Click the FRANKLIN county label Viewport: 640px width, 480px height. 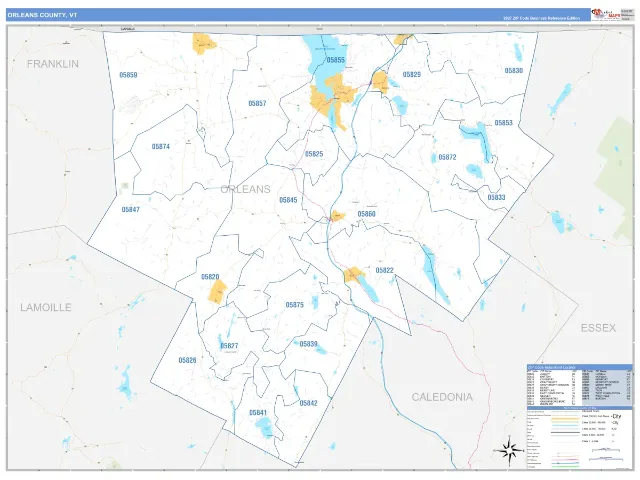coord(53,64)
